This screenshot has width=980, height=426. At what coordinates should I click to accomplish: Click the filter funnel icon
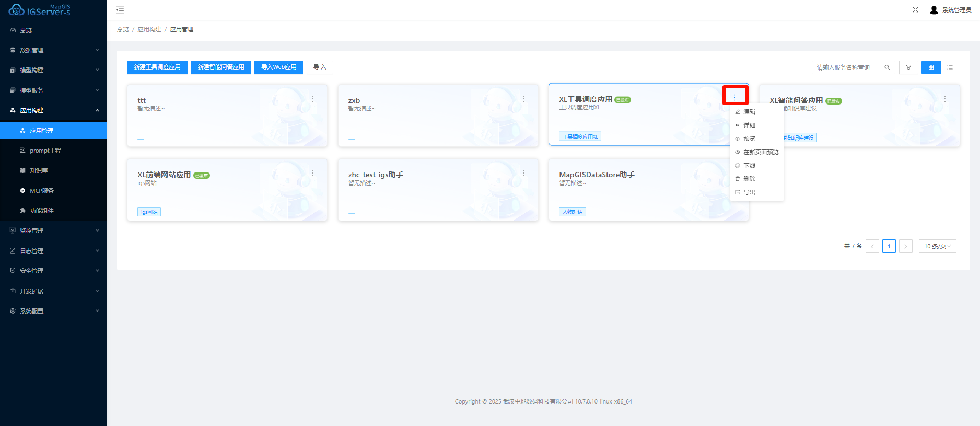point(908,67)
